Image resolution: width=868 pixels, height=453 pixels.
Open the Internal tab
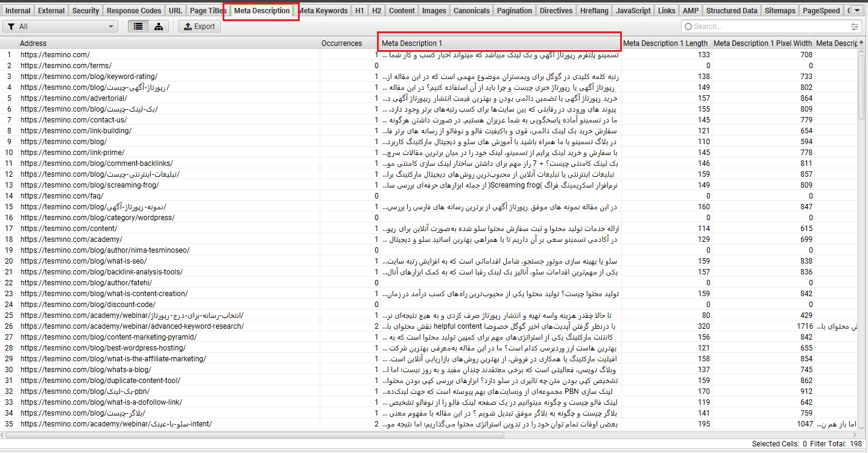[18, 10]
